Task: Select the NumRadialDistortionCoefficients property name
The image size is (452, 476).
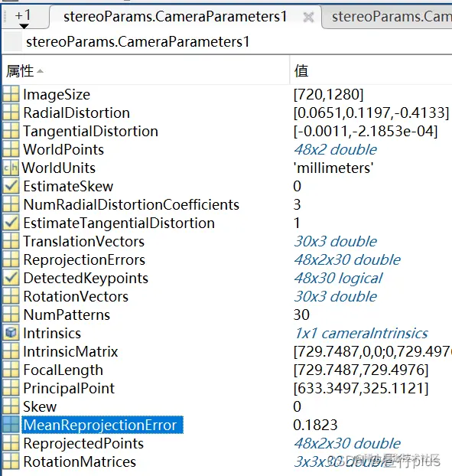Action: pos(132,204)
